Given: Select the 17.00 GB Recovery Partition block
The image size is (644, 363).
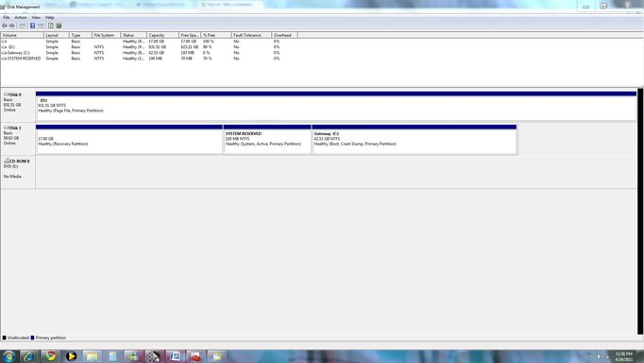Looking at the screenshot, I should 129,139.
